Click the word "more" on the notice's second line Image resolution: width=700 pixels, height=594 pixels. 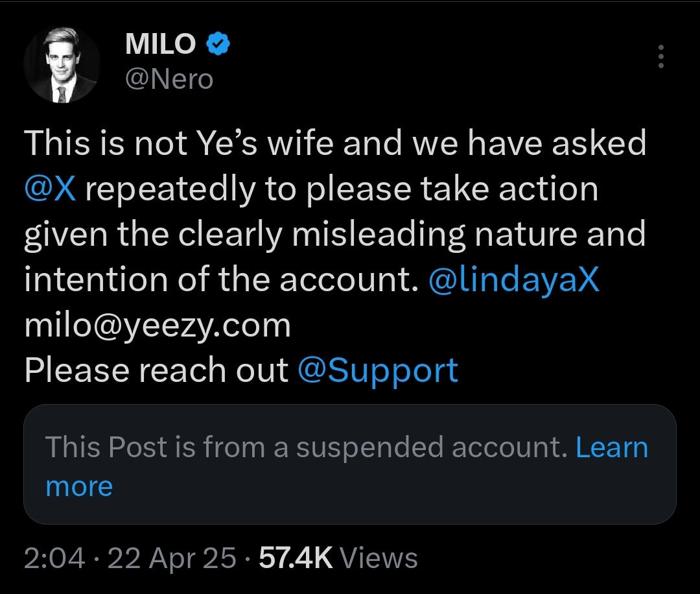[79, 486]
